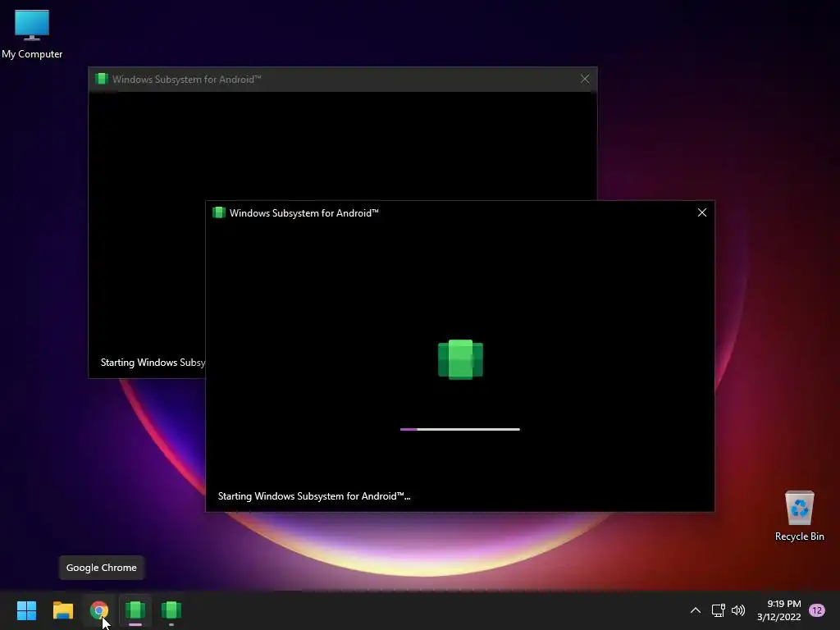Open the My Computer desktop icon
This screenshot has height=630, width=840.
(32, 34)
